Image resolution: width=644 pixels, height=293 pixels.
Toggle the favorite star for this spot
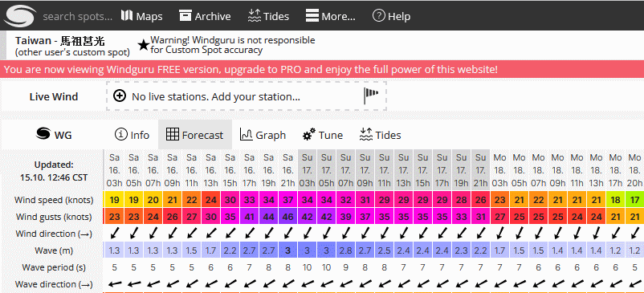[x=144, y=45]
